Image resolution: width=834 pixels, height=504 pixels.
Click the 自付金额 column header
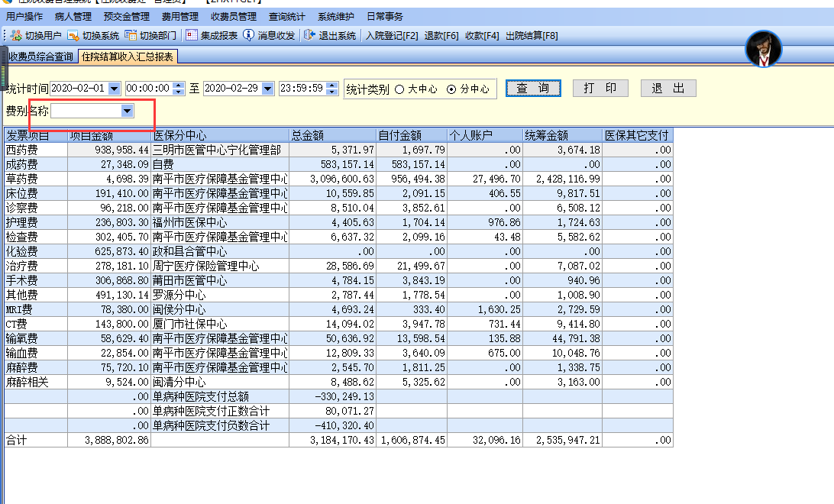[x=412, y=136]
